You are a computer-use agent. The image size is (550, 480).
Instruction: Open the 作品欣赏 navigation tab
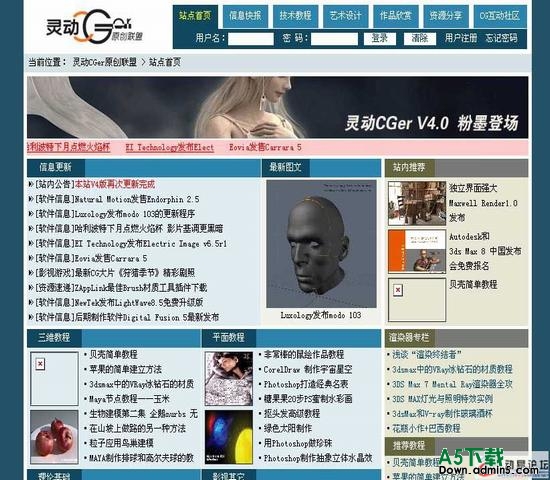[x=396, y=16]
